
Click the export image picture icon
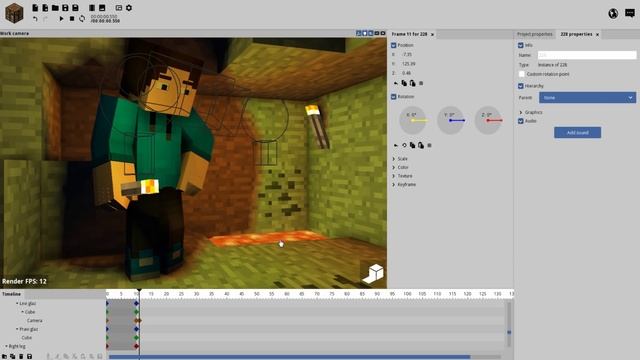[x=102, y=8]
